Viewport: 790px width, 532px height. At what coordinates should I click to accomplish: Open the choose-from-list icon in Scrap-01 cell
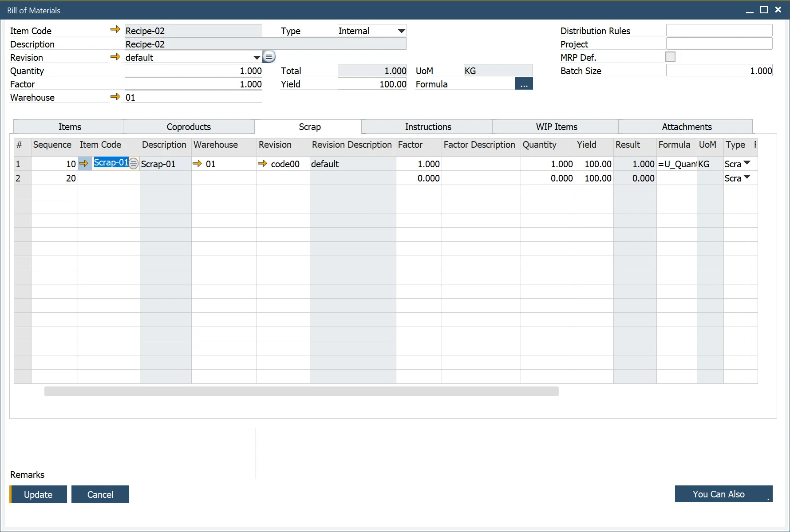[134, 164]
